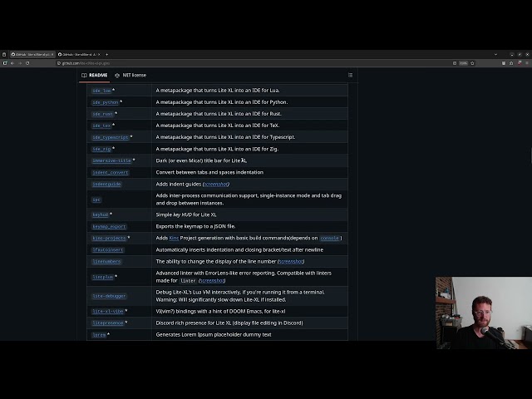Open the Pocket/save icon in toolbar
This screenshot has height=399, width=532.
pos(504,63)
